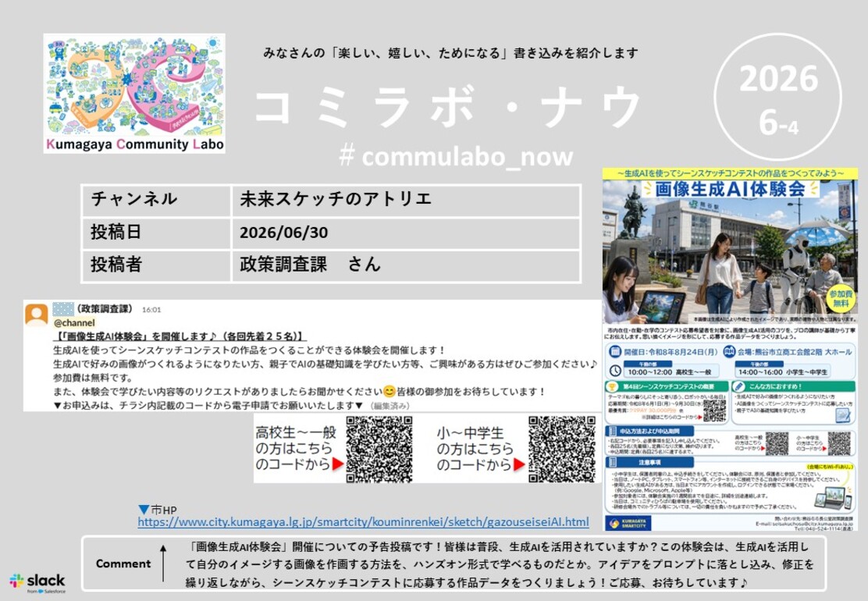Click the 注意事項 header on flyer

pos(650,462)
